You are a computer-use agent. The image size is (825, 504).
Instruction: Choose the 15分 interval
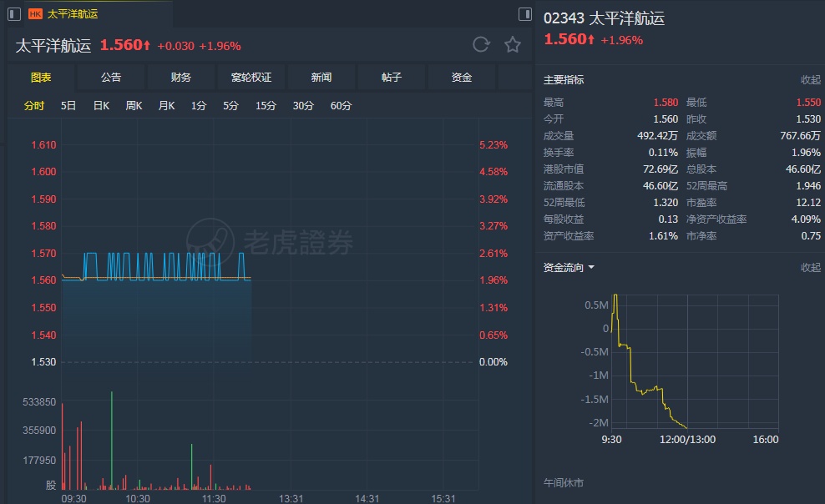[x=266, y=106]
